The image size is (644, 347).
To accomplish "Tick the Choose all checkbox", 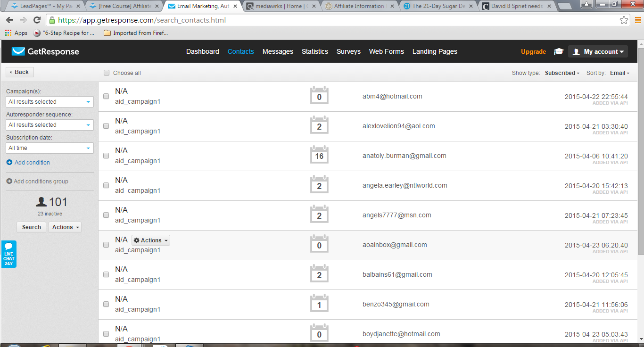I will [x=107, y=73].
